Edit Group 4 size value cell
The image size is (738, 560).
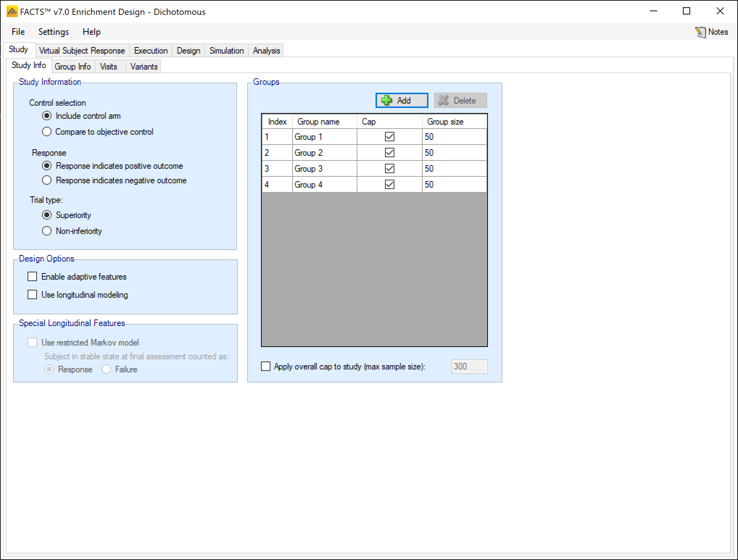click(454, 184)
